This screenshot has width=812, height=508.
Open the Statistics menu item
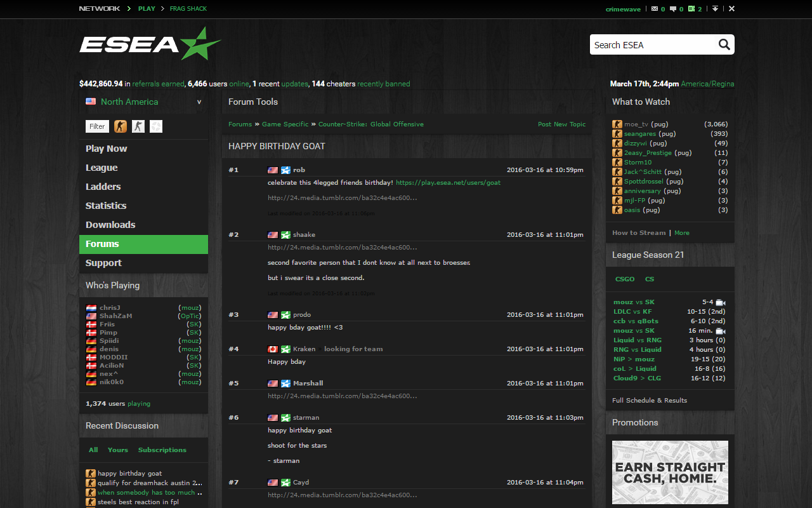click(x=143, y=206)
